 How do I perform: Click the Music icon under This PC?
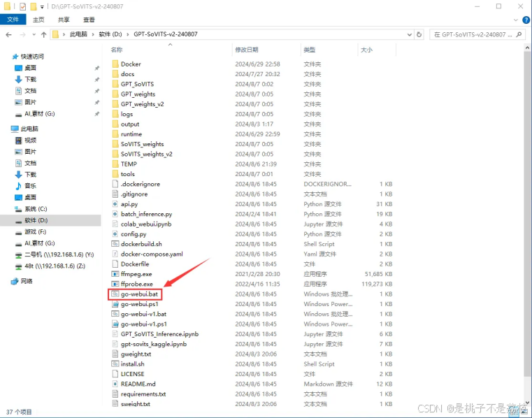coord(18,186)
